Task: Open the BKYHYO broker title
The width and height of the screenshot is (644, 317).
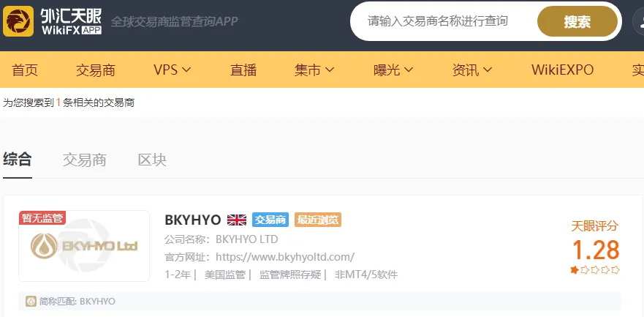Action: (193, 220)
